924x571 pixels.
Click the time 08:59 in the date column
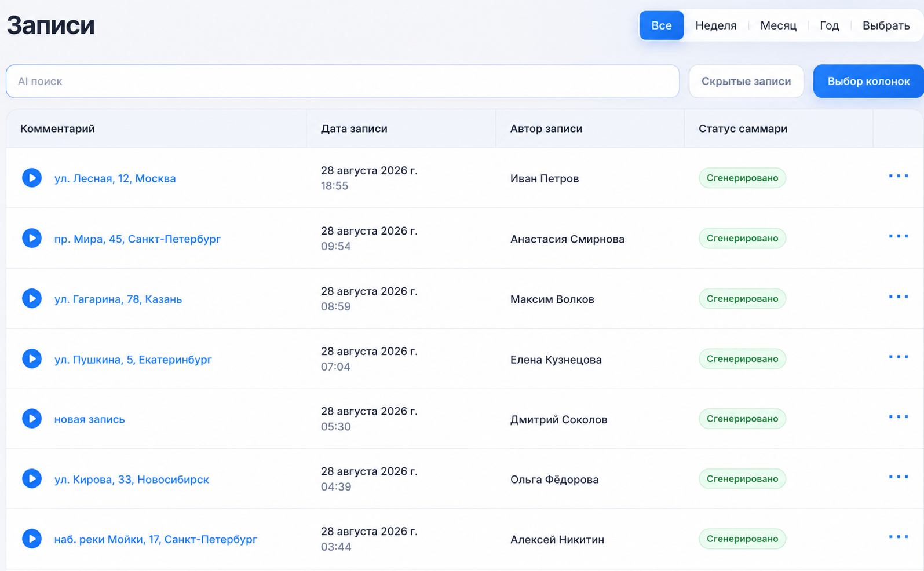[x=336, y=306]
